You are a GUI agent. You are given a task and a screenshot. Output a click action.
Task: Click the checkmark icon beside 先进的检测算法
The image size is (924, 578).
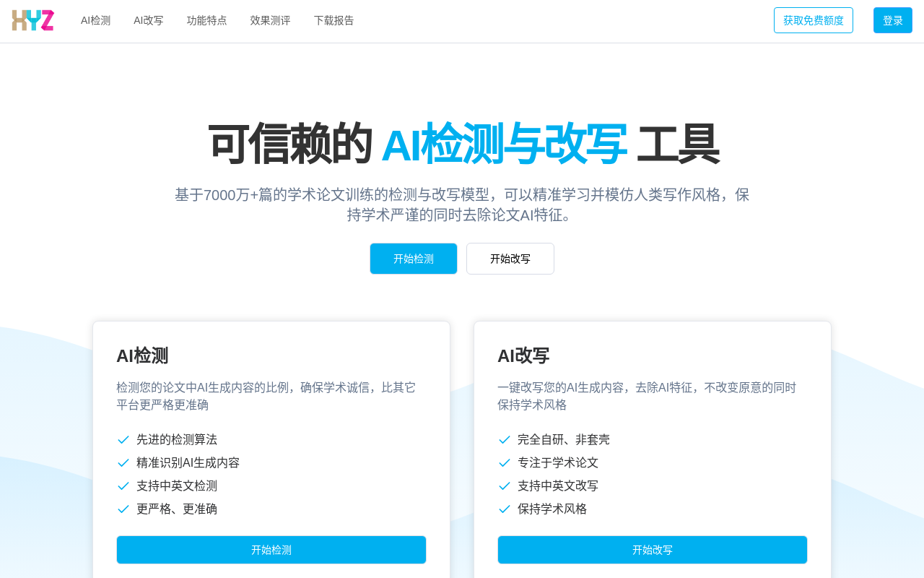[123, 440]
